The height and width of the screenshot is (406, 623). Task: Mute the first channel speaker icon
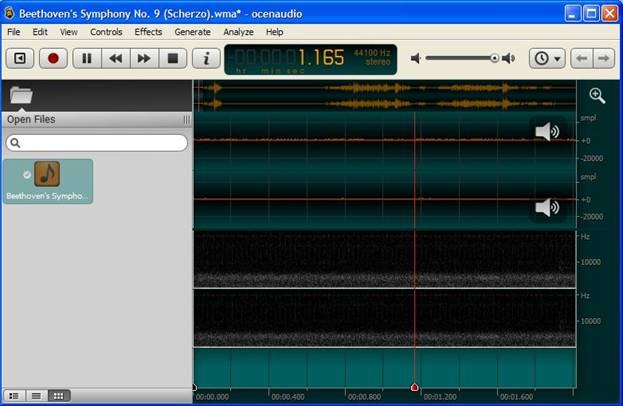[x=547, y=132]
